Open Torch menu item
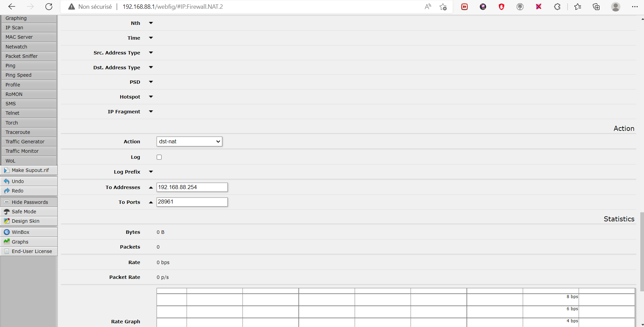644x327 pixels. 29,123
